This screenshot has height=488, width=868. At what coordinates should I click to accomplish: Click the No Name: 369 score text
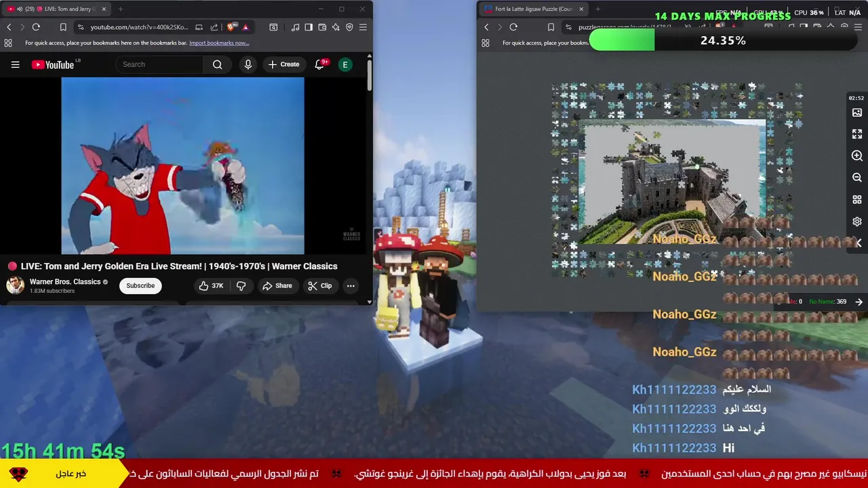pos(827,302)
